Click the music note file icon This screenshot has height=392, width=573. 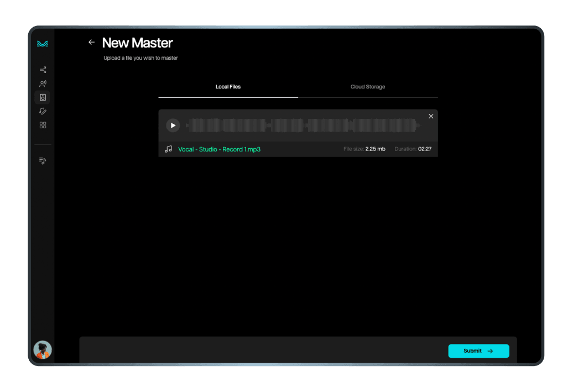169,149
